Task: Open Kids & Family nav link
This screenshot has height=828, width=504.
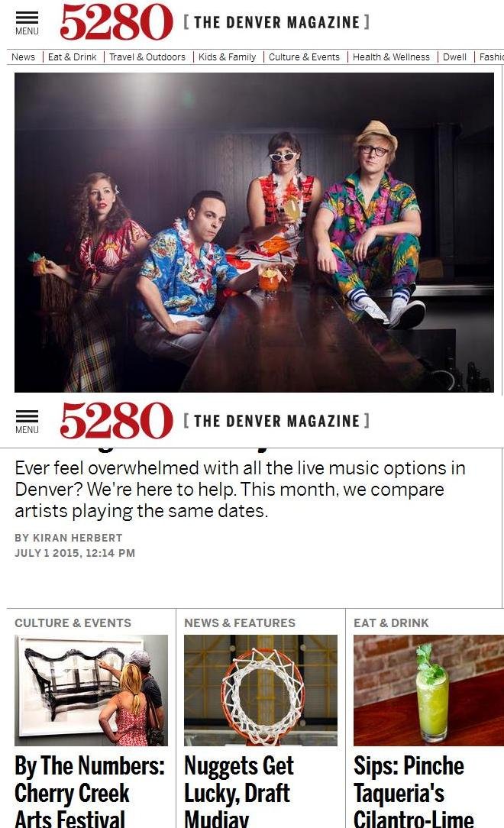Action: point(227,57)
